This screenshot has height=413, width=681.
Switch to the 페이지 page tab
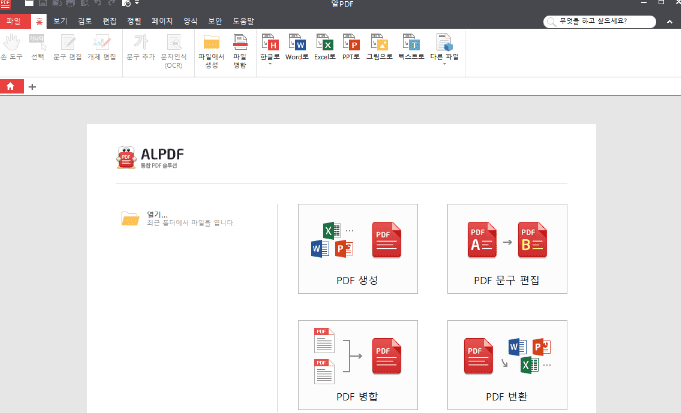pos(162,21)
